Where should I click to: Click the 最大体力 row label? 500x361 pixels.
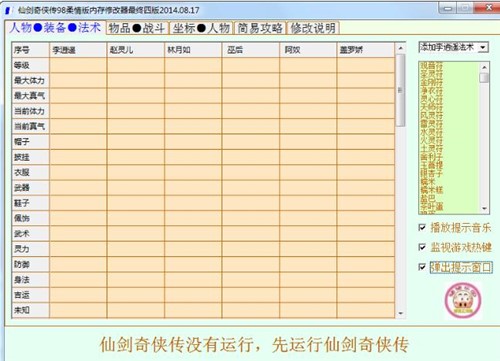[30, 81]
